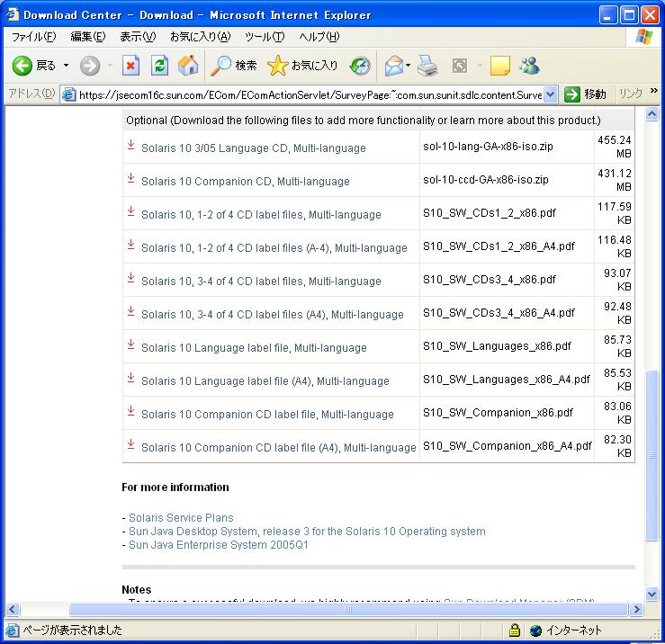Expand the Links toolbar chevron
The width and height of the screenshot is (665, 644).
(653, 91)
